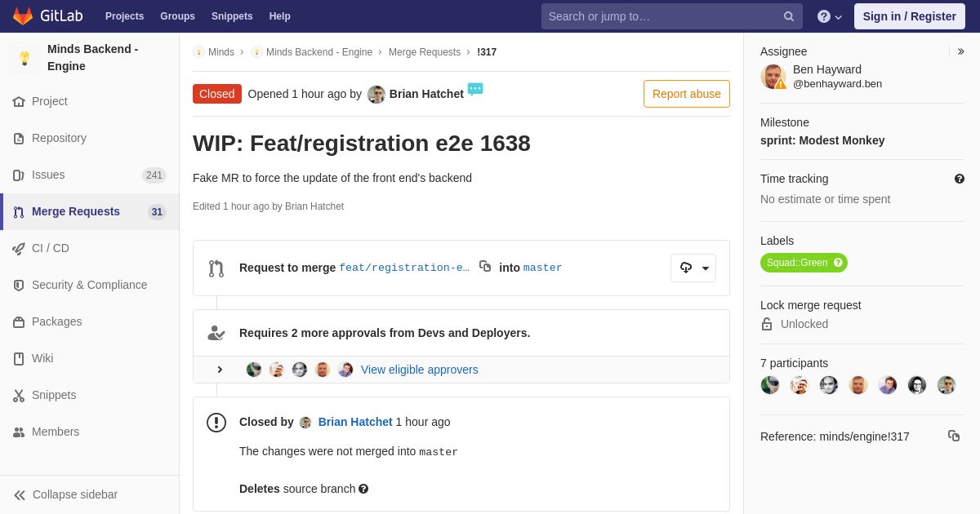The height and width of the screenshot is (514, 980).
Task: Click the merge request branch icon in widget
Action: [x=216, y=268]
